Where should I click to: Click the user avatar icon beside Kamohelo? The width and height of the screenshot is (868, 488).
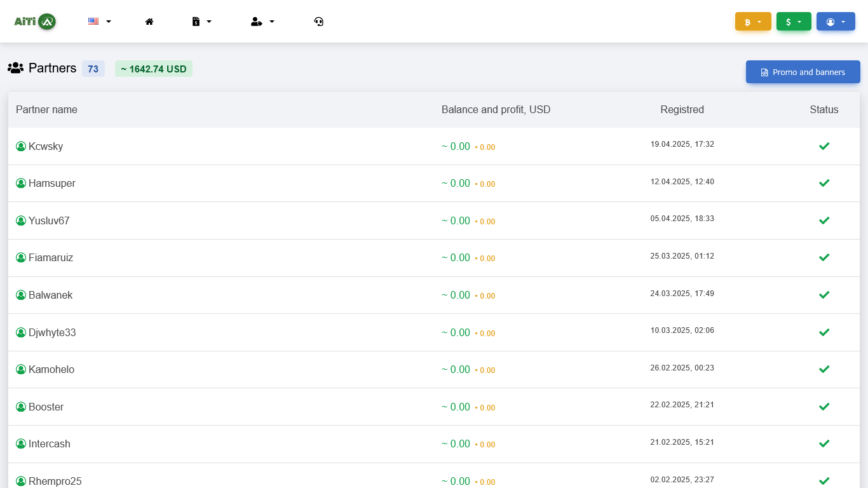(21, 369)
